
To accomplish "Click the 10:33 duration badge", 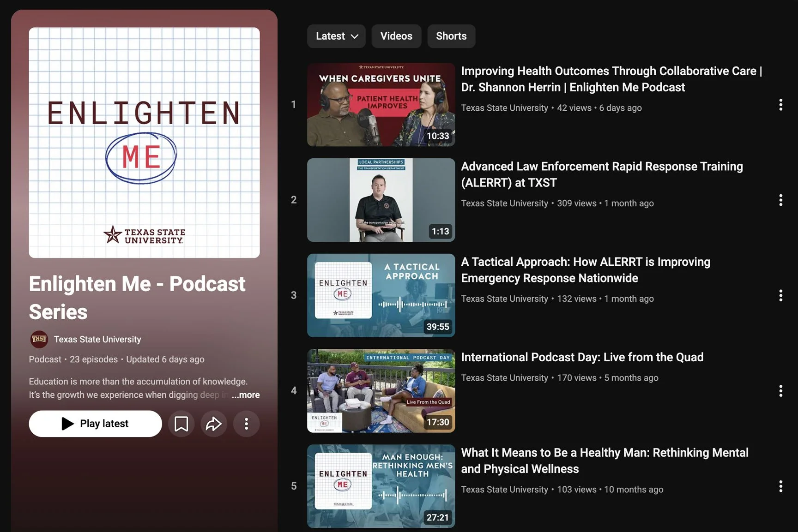I will tap(438, 136).
